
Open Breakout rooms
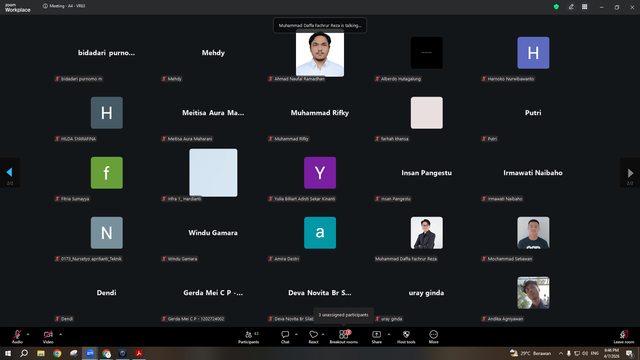[344, 337]
